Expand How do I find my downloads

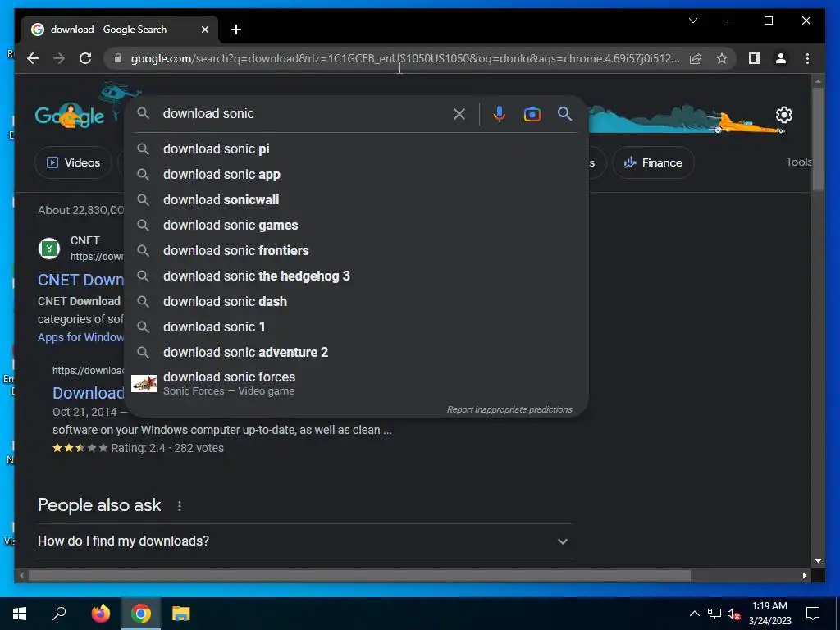coord(305,541)
